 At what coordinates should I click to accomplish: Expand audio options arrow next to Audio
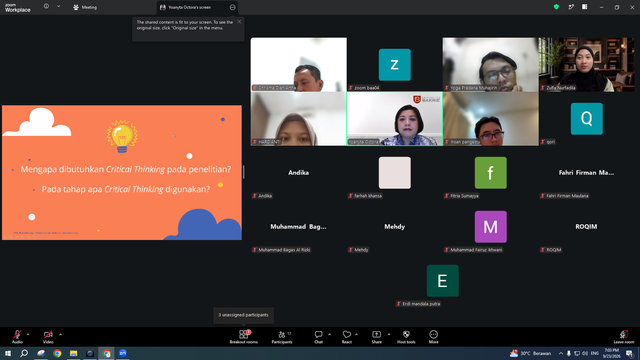coord(28,334)
